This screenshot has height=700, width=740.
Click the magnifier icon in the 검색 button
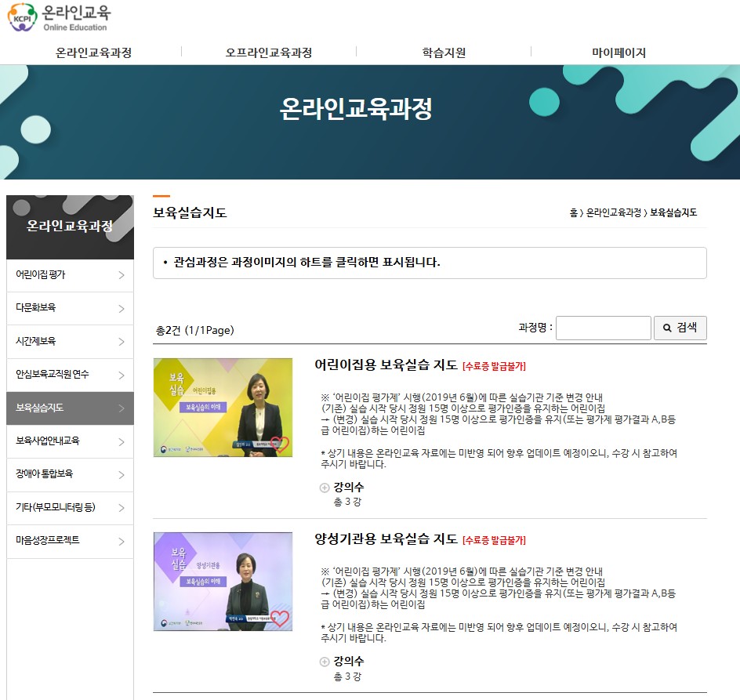[668, 328]
